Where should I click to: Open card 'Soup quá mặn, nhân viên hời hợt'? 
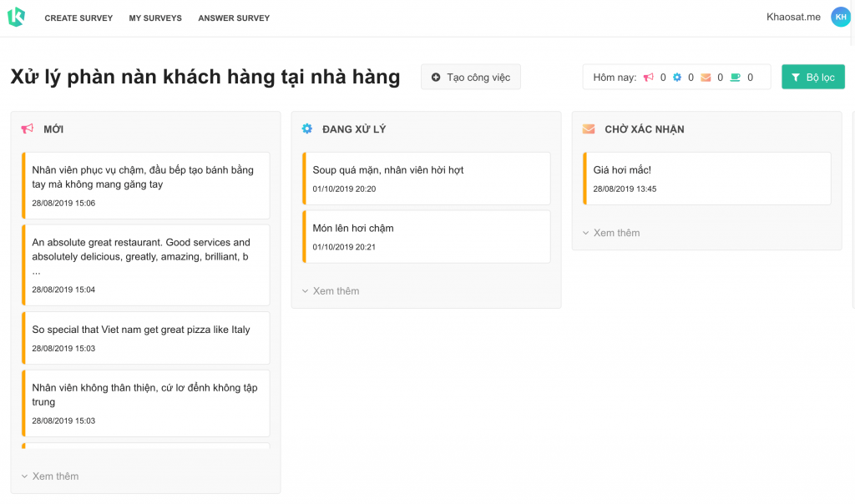(427, 179)
